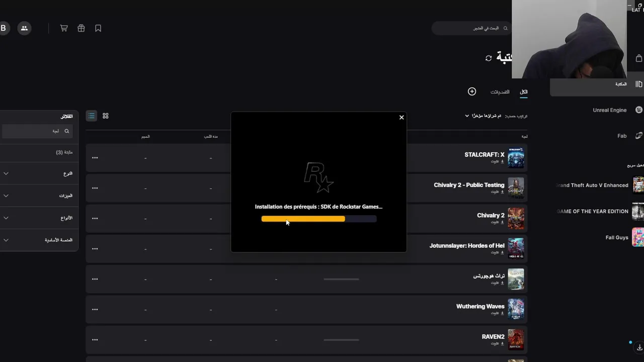
Task: Focus the filter search field in the الفلاتر panel
Action: pyautogui.click(x=37, y=131)
